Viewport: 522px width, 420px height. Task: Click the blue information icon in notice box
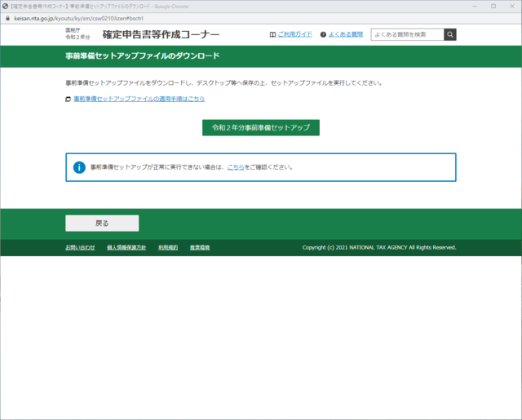click(x=79, y=167)
